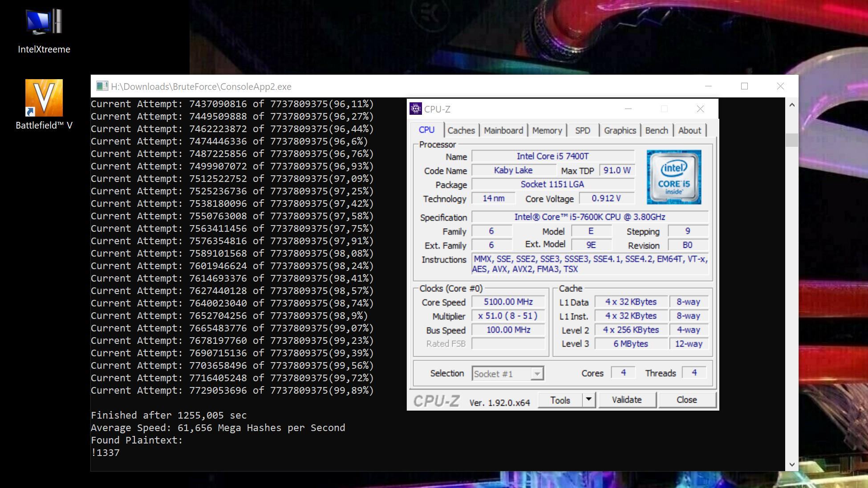Click the Stepping value 9
The image size is (868, 488).
pyautogui.click(x=688, y=231)
